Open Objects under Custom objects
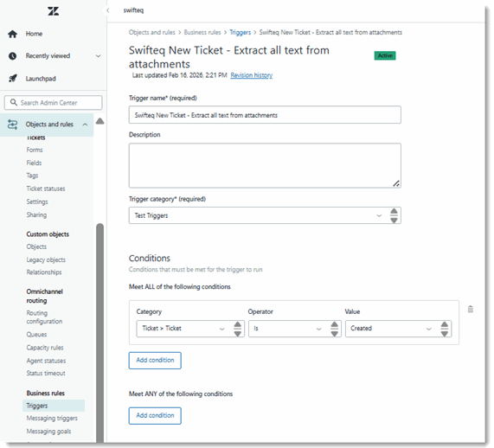Screen dimensions: 494x448 pyautogui.click(x=36, y=246)
